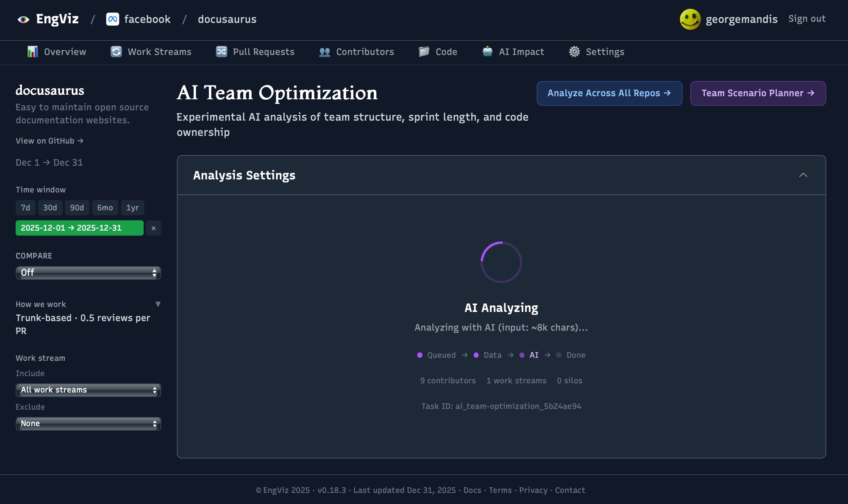This screenshot has width=848, height=504.
Task: Open the facebook breadcrumb link
Action: (x=147, y=19)
